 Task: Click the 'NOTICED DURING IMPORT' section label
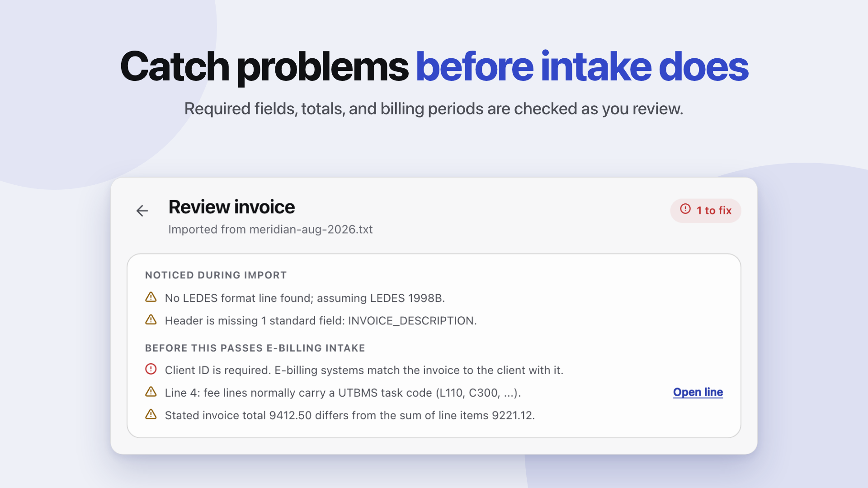point(216,275)
